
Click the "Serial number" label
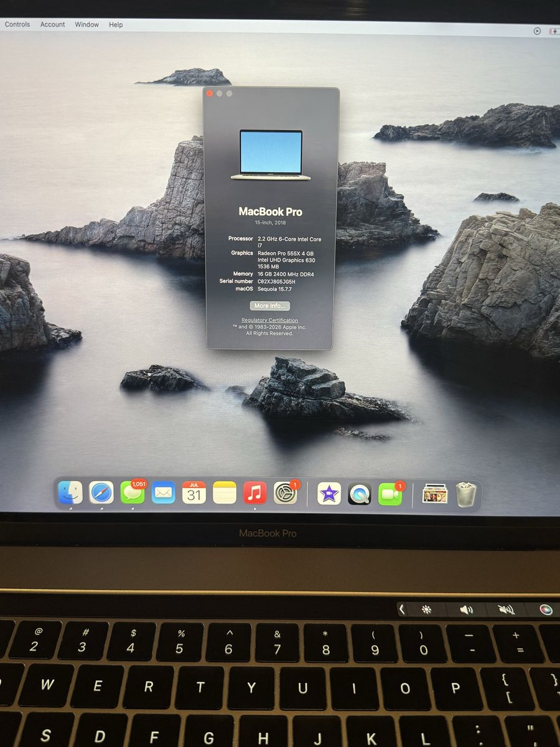[236, 281]
